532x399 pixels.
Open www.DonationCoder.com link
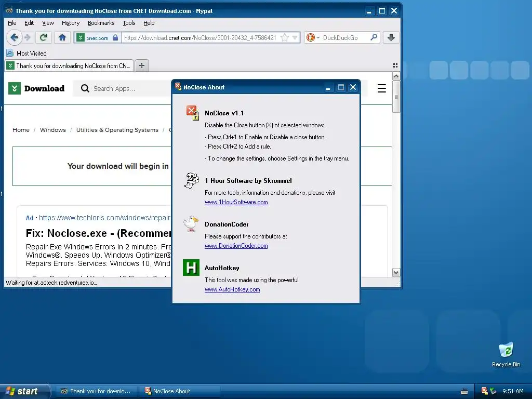236,246
